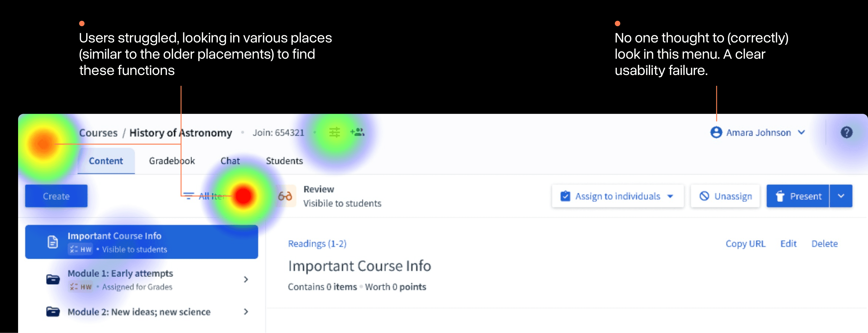Click the add people icon in the header

pos(358,132)
